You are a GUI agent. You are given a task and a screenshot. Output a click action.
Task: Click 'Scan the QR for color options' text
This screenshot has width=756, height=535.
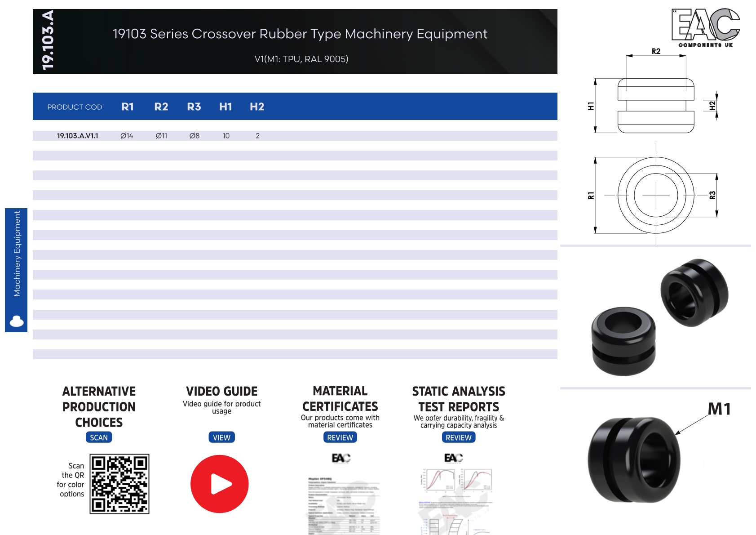click(x=71, y=480)
